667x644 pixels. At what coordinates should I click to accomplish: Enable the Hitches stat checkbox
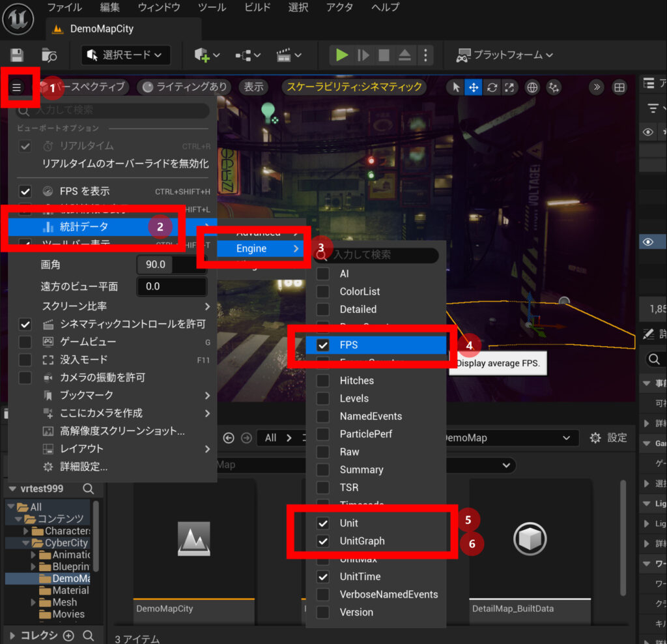tap(322, 380)
